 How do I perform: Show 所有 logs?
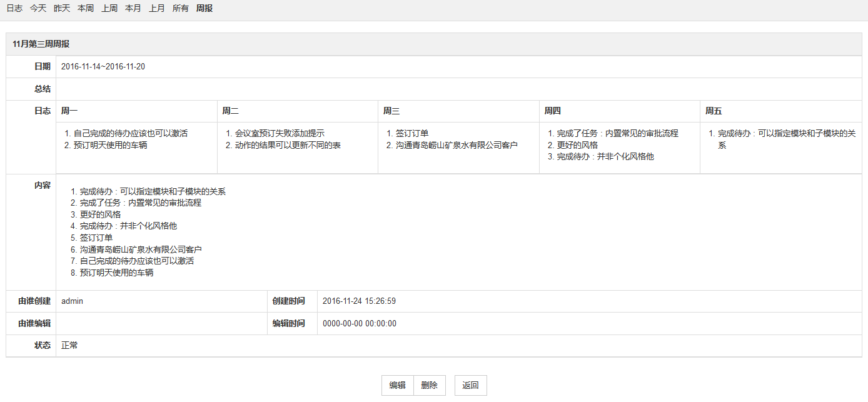click(181, 9)
